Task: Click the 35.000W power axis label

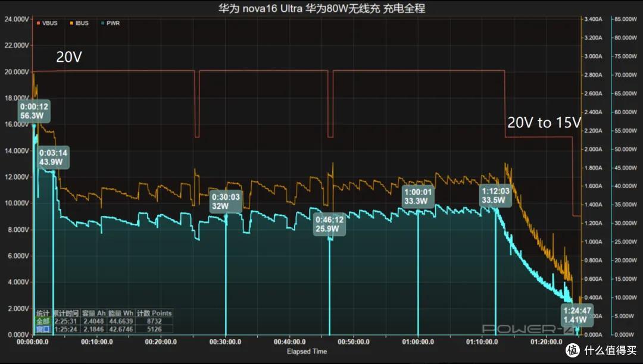Action: pyautogui.click(x=625, y=205)
